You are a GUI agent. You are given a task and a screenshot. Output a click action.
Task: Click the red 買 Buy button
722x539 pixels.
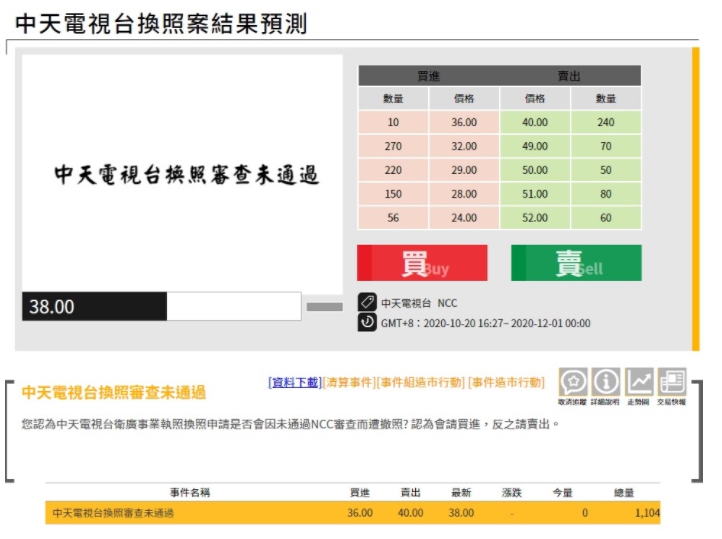click(422, 263)
